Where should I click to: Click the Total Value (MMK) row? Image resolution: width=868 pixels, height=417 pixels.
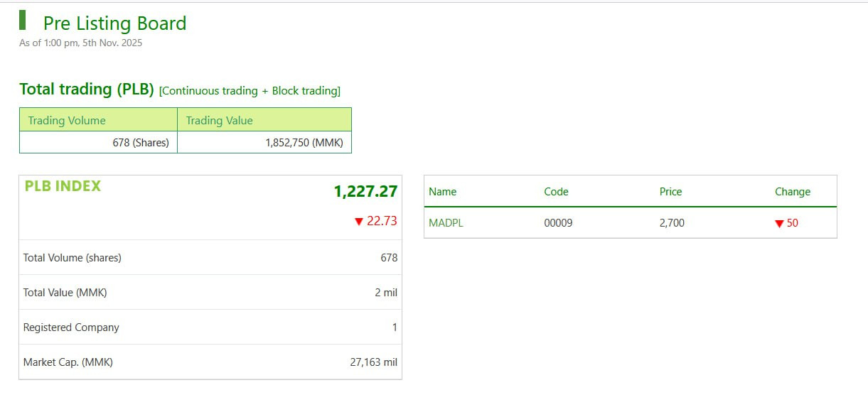pos(210,293)
